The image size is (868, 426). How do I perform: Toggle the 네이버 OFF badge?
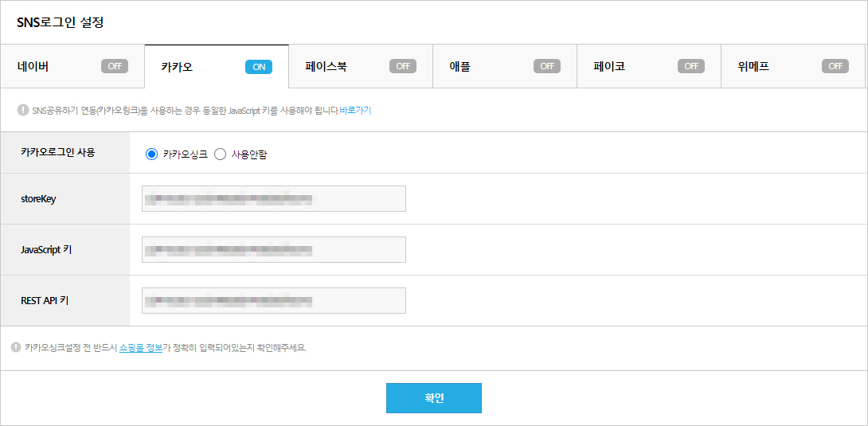point(115,66)
